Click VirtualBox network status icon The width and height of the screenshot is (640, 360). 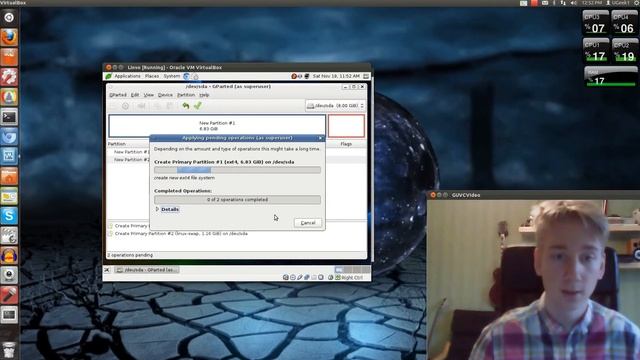click(307, 277)
